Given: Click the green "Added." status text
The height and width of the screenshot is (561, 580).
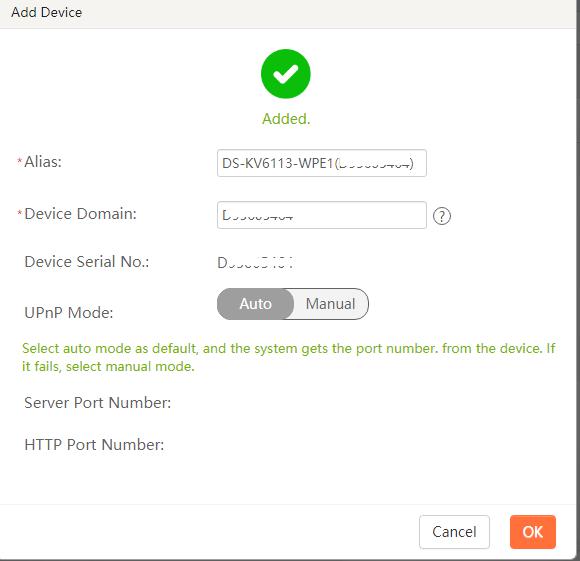Looking at the screenshot, I should pyautogui.click(x=286, y=119).
